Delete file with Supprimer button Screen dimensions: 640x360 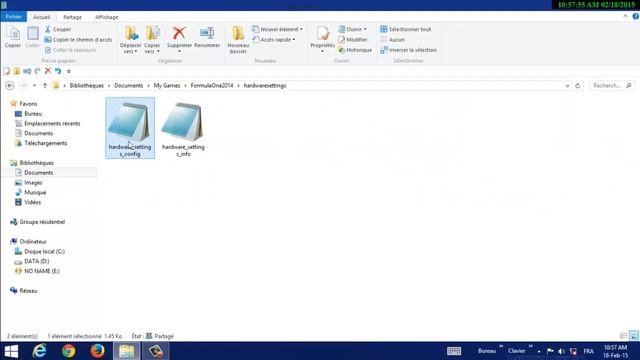(x=179, y=39)
